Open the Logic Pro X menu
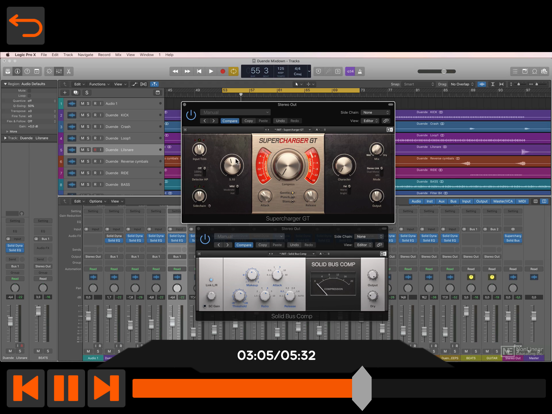Screen dimensions: 552x414 pos(25,55)
